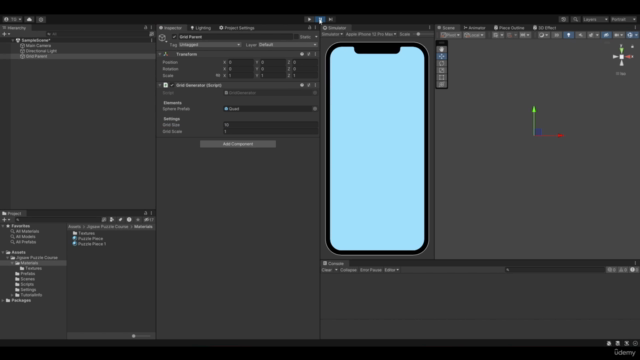Select the Rect tool in Scene

point(442,77)
